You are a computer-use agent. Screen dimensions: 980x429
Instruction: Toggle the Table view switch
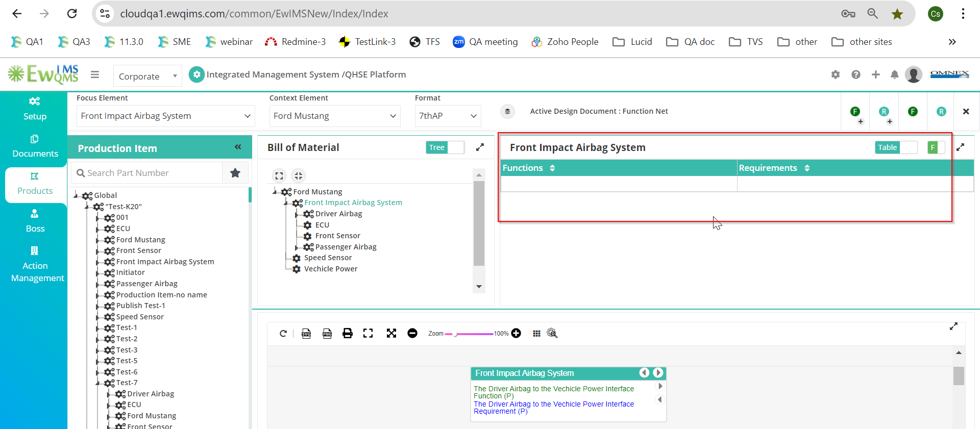coord(896,147)
